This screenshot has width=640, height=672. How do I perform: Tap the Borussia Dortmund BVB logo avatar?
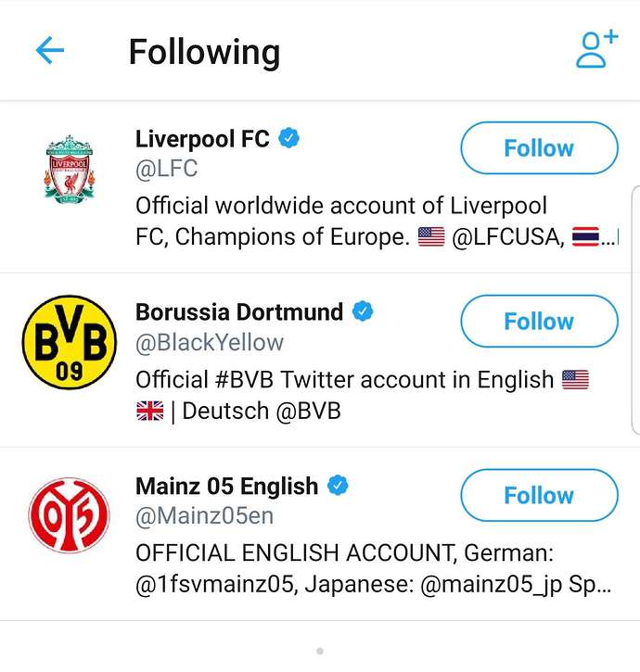(69, 342)
